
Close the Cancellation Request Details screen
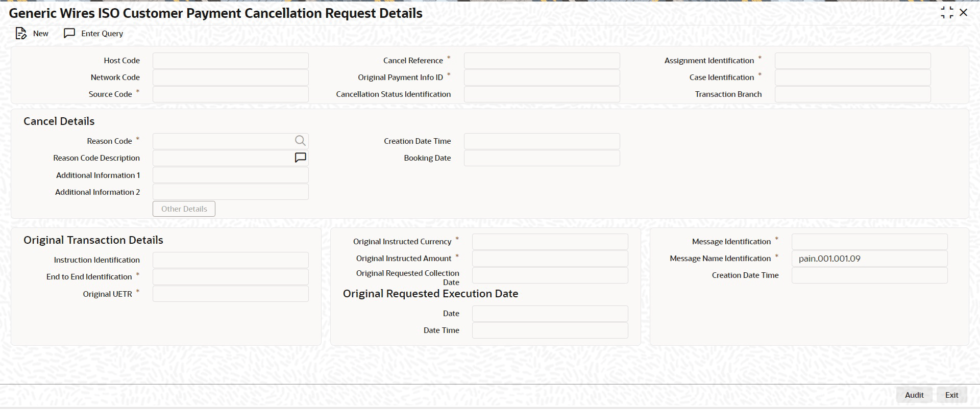(964, 13)
